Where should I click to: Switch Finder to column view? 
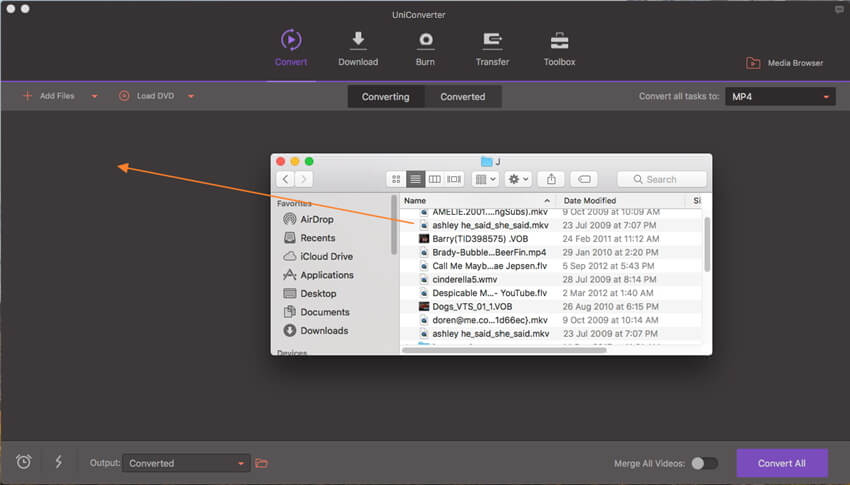point(434,179)
